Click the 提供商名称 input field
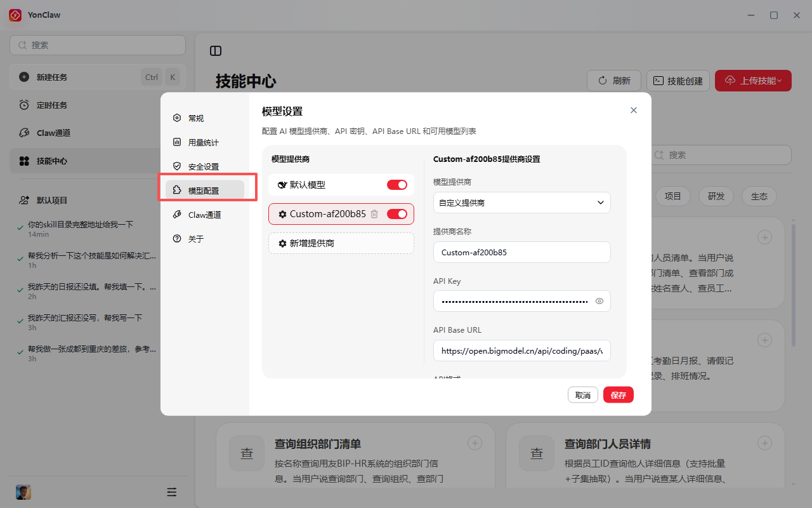This screenshot has width=812, height=508. click(522, 252)
